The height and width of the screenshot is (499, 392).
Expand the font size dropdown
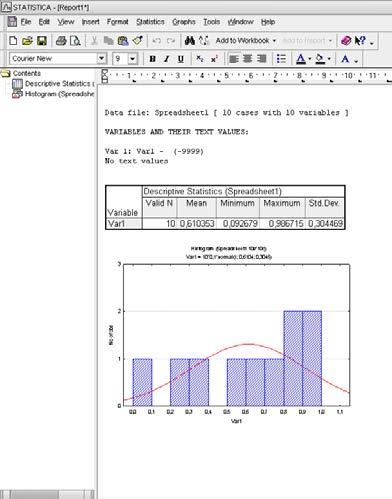pos(133,59)
